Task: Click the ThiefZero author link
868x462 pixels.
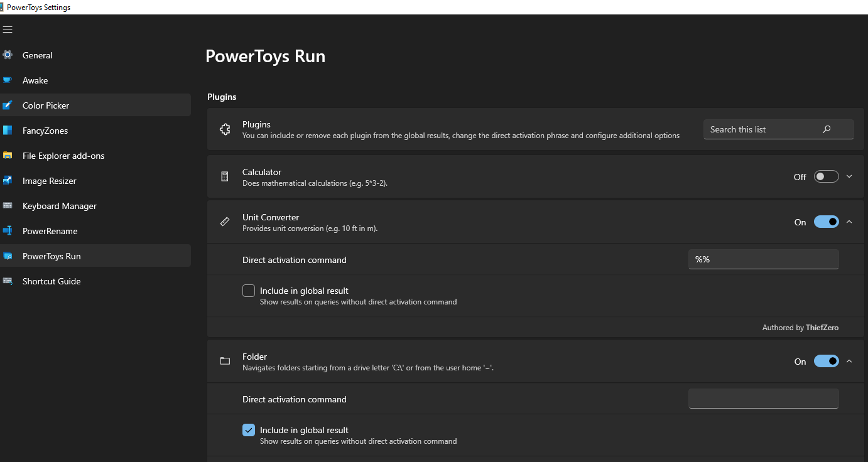Action: pos(822,327)
